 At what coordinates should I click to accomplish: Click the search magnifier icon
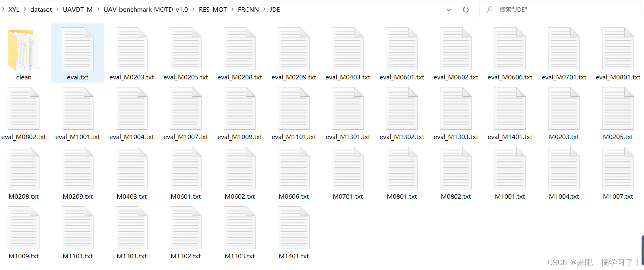click(x=490, y=9)
